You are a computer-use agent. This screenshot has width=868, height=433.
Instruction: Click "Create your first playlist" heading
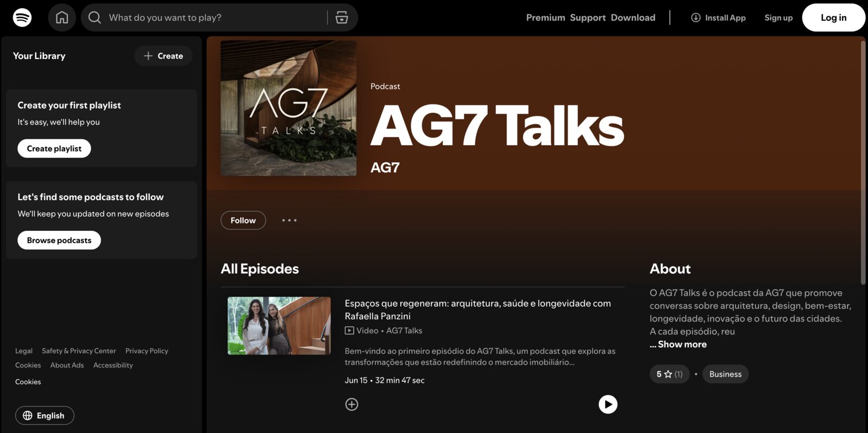69,105
